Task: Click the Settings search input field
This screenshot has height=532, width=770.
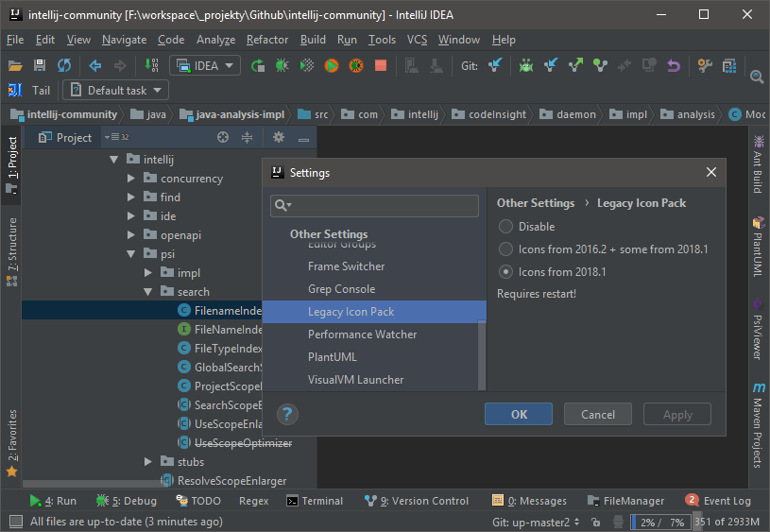Action: tap(374, 205)
